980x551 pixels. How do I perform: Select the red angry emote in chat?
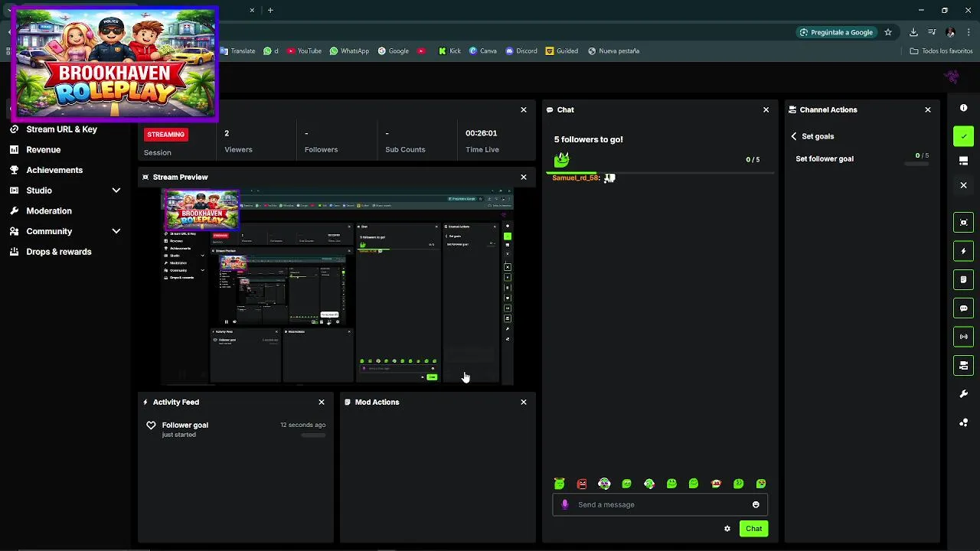coord(582,484)
